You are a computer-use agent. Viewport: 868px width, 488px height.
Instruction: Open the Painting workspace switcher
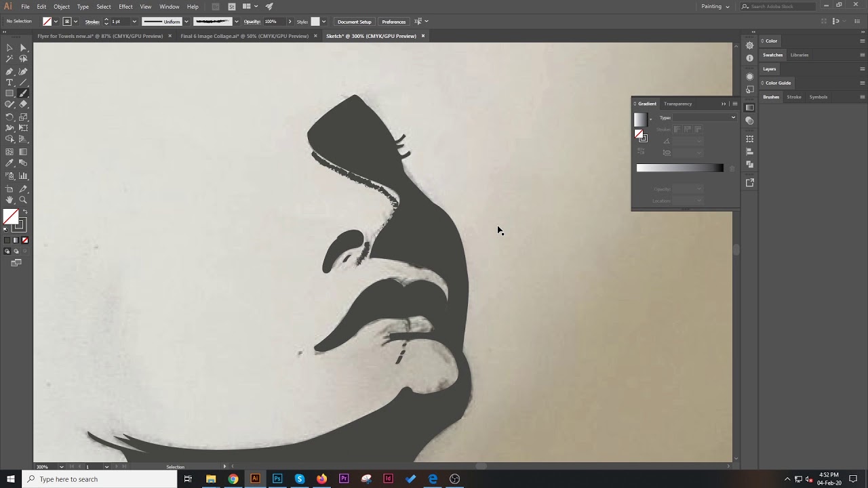click(715, 6)
